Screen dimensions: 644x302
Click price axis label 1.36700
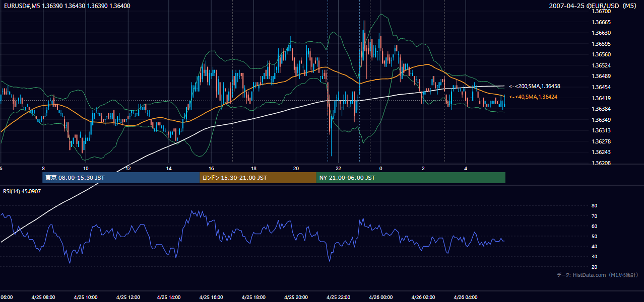601,11
